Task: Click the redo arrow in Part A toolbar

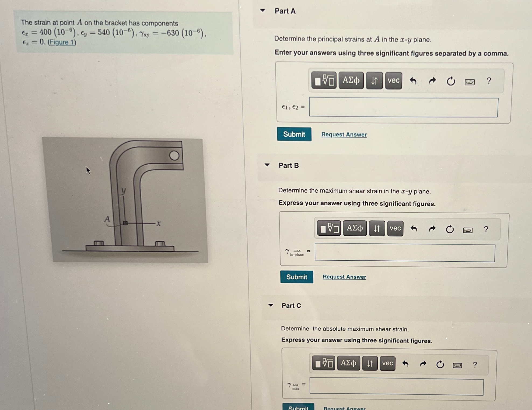Action: (x=432, y=81)
